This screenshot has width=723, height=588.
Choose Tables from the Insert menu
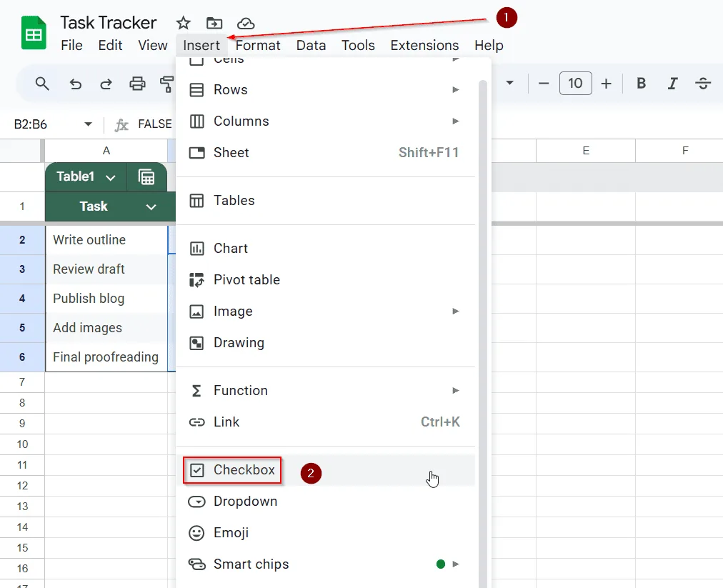[x=326, y=201]
